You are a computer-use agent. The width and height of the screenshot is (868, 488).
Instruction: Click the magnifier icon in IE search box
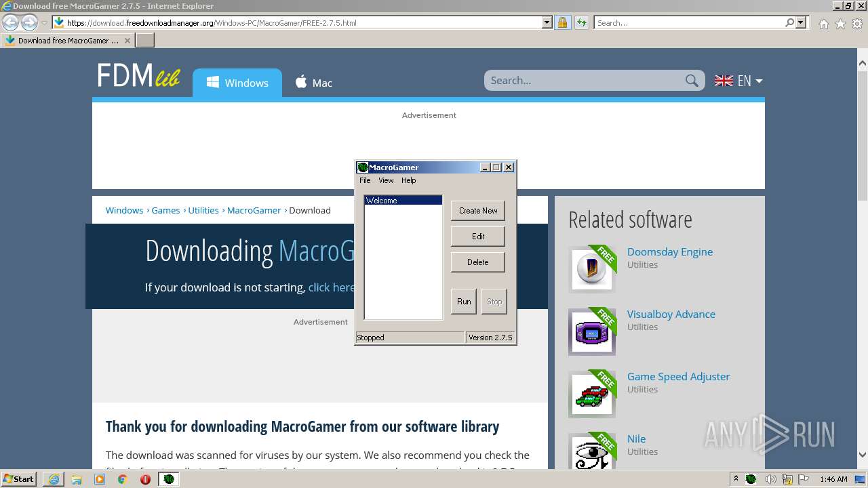[x=789, y=22]
